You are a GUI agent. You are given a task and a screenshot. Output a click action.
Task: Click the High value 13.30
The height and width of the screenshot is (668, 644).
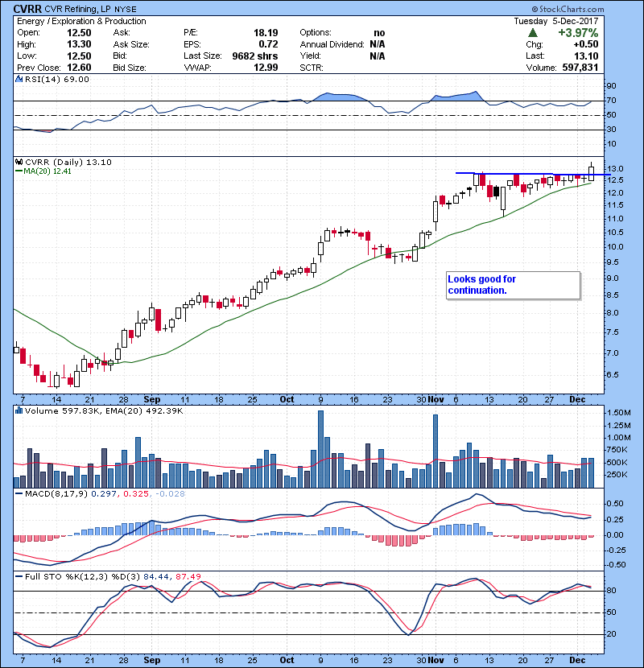click(79, 44)
